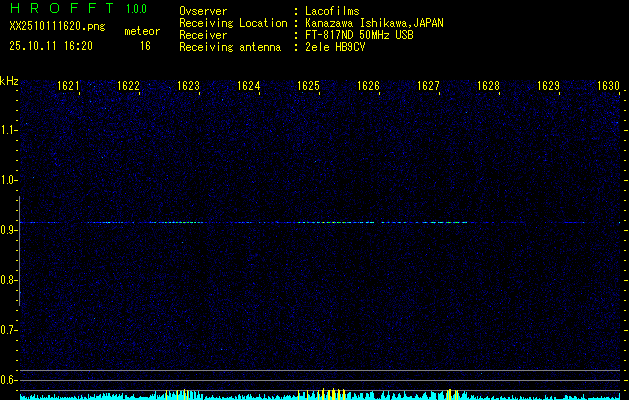This screenshot has height=400, width=629.
Task: Click the meteor count value 16
Action: pyautogui.click(x=145, y=46)
